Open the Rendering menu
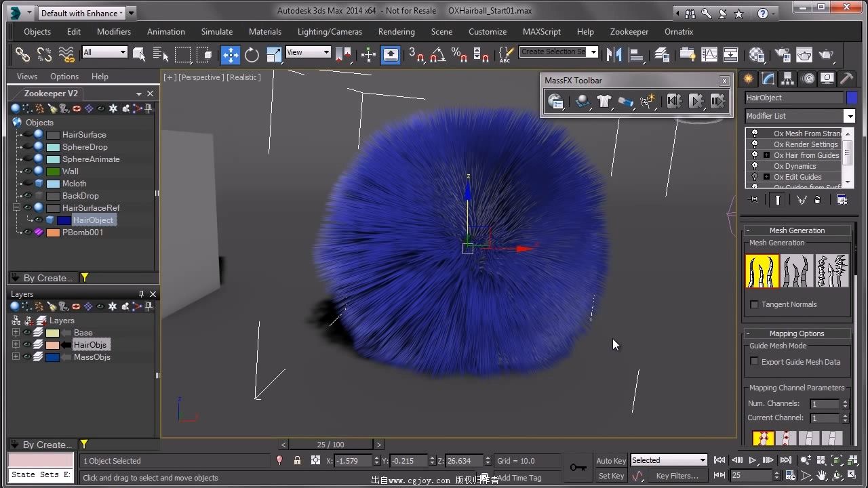 point(397,32)
